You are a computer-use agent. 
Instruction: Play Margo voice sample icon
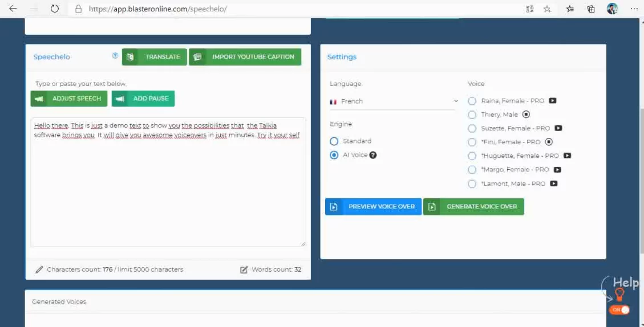pos(557,169)
